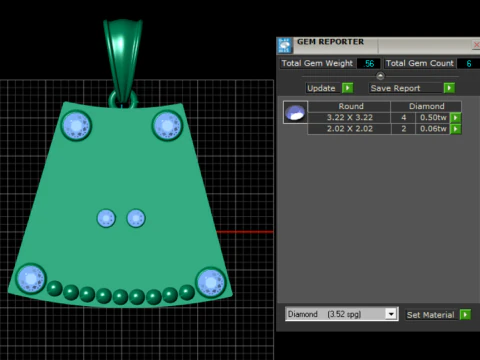Viewport: 480px width, 360px height.
Task: Click the 0.06tw weight cell
Action: (x=433, y=129)
